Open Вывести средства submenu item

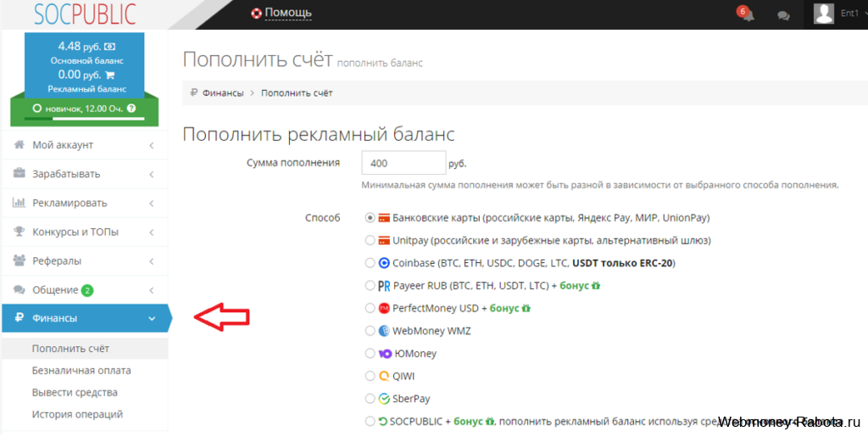coord(75,393)
